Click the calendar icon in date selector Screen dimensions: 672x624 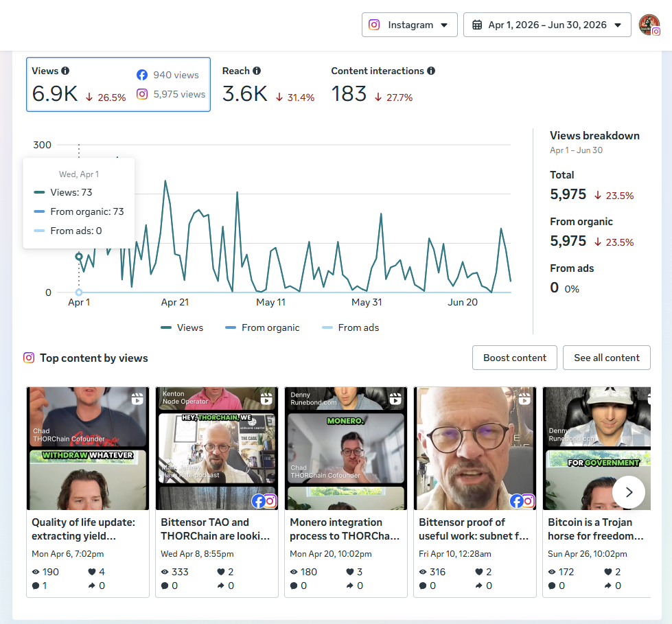tap(477, 25)
